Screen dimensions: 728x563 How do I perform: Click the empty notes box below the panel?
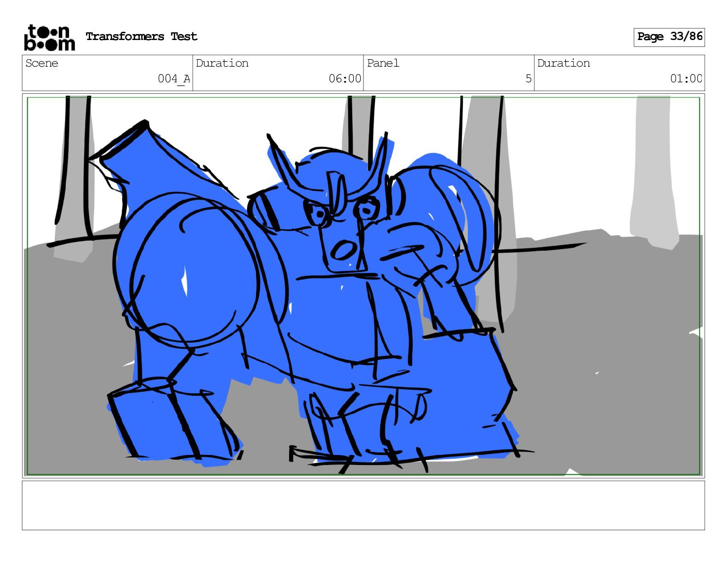click(x=363, y=506)
